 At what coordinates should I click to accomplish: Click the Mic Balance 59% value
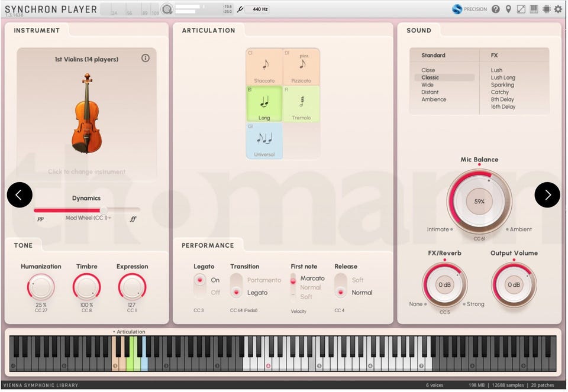[479, 201]
